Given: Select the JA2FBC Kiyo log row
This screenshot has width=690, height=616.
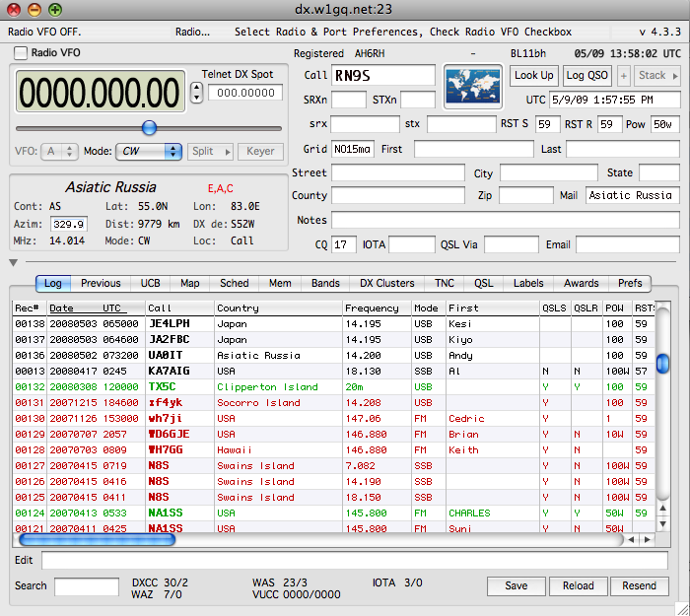Looking at the screenshot, I should tap(333, 340).
